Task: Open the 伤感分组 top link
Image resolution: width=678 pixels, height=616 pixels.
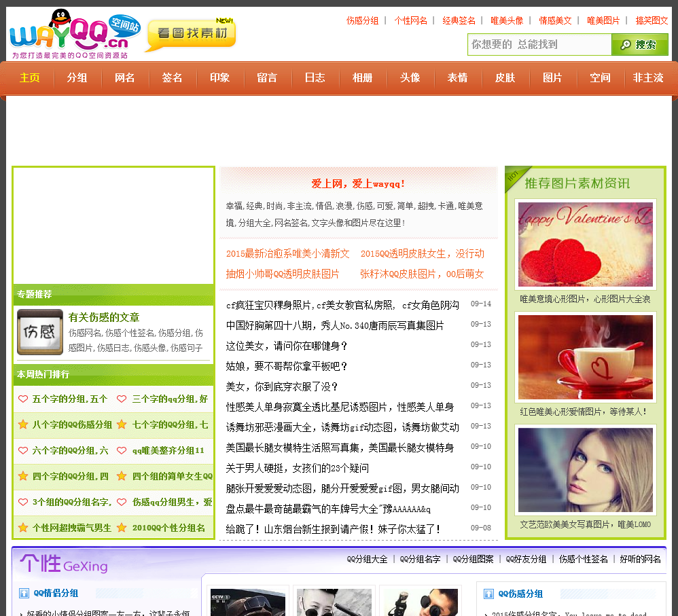Action: point(362,20)
